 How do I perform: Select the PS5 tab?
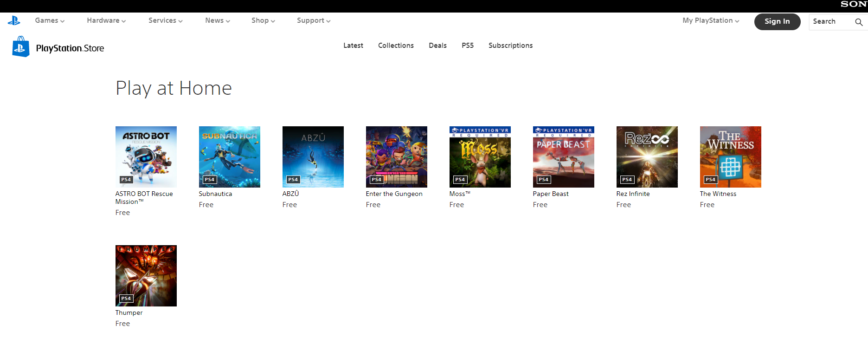[x=468, y=46]
